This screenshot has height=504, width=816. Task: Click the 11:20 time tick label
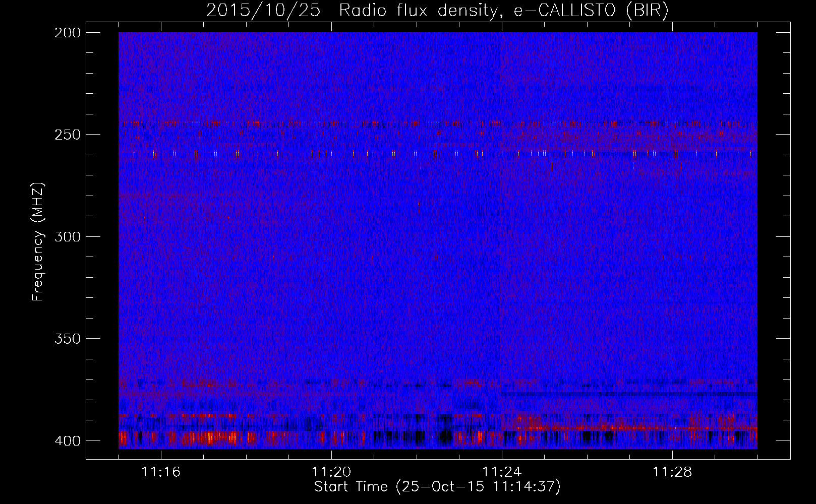click(x=331, y=472)
